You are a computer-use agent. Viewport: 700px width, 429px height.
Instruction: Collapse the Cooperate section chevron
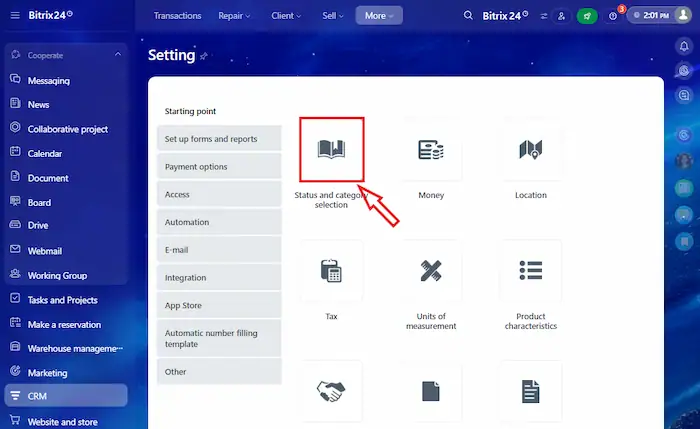118,54
